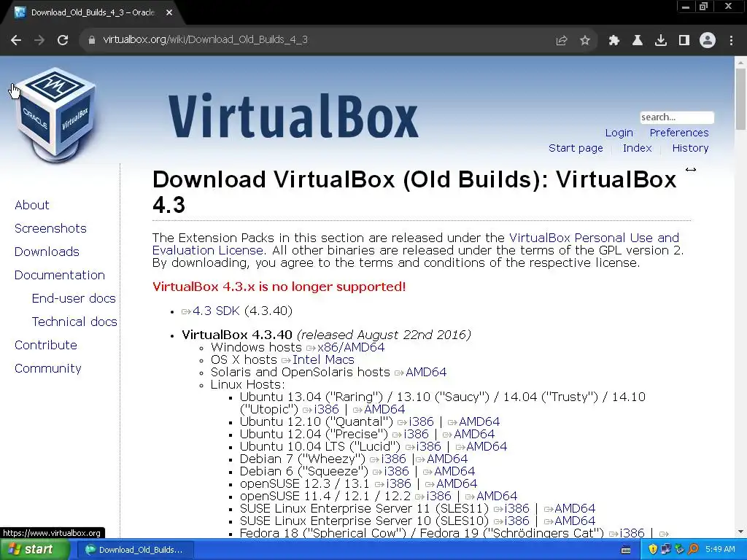Click the address bar URL
The height and width of the screenshot is (560, 747).
(205, 39)
